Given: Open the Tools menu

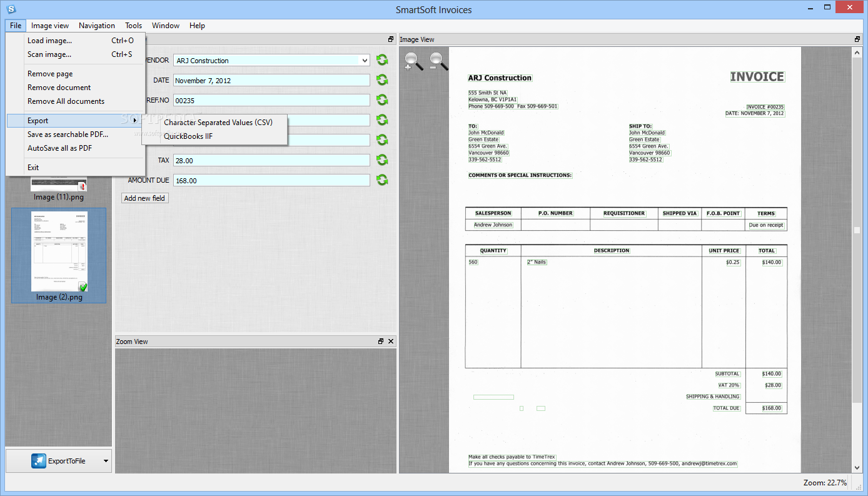Looking at the screenshot, I should (133, 26).
